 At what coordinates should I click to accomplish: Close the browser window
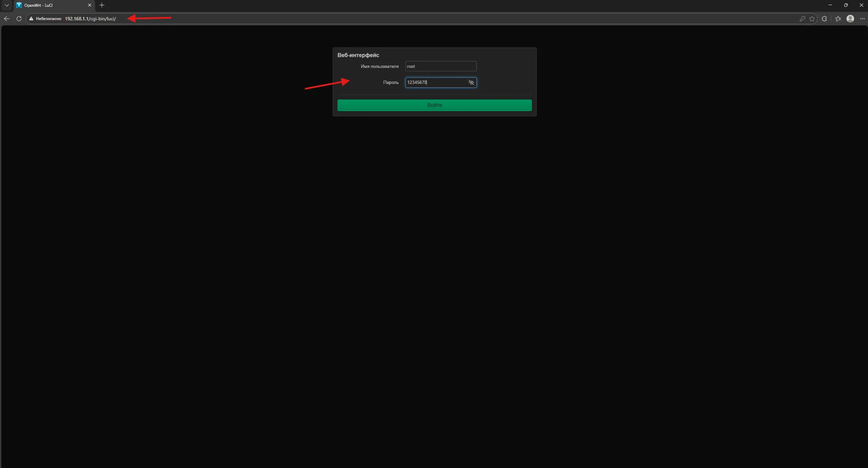pos(861,5)
